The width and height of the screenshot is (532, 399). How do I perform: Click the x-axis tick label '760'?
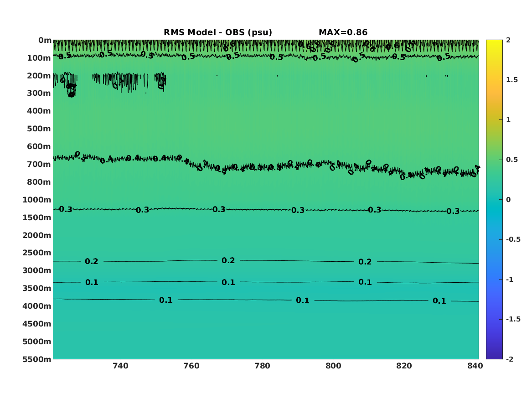pyautogui.click(x=191, y=366)
